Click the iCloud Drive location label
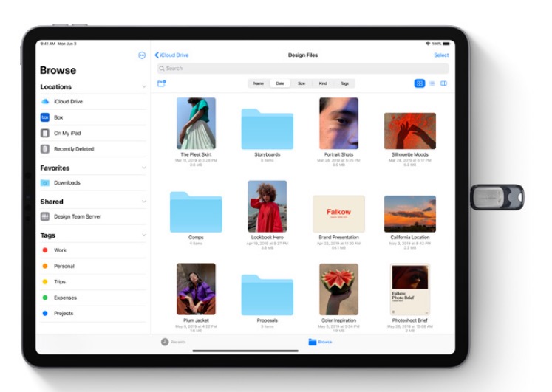This screenshot has width=552, height=392. click(68, 102)
